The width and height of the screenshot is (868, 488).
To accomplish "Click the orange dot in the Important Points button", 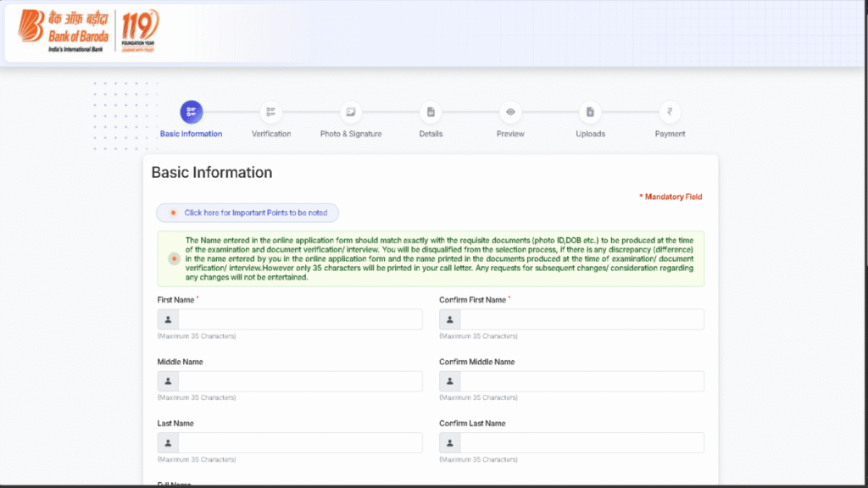I will coord(173,213).
